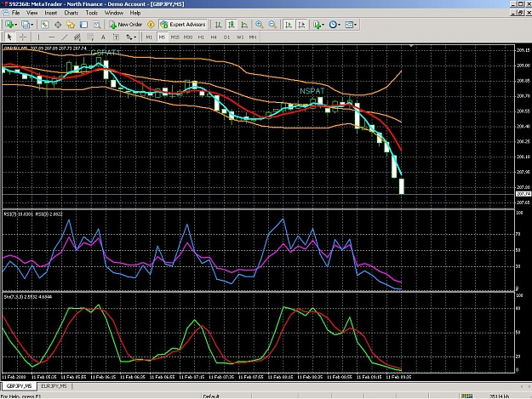
Task: Zoom in on the chart
Action: [260, 25]
